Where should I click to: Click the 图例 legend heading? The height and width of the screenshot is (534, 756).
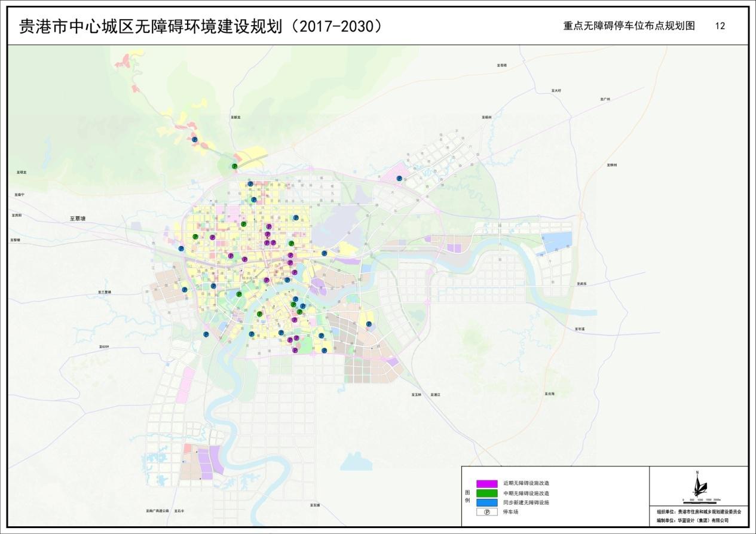tap(467, 496)
